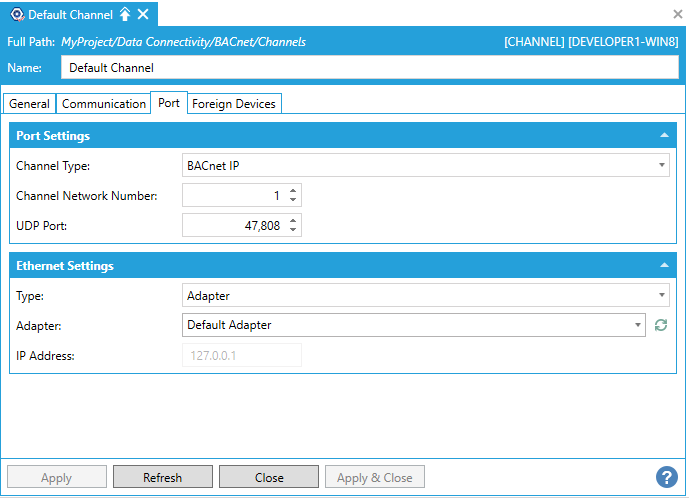Viewport: 689px width, 498px height.
Task: Open the Foreign Devices tab
Action: pyautogui.click(x=234, y=104)
